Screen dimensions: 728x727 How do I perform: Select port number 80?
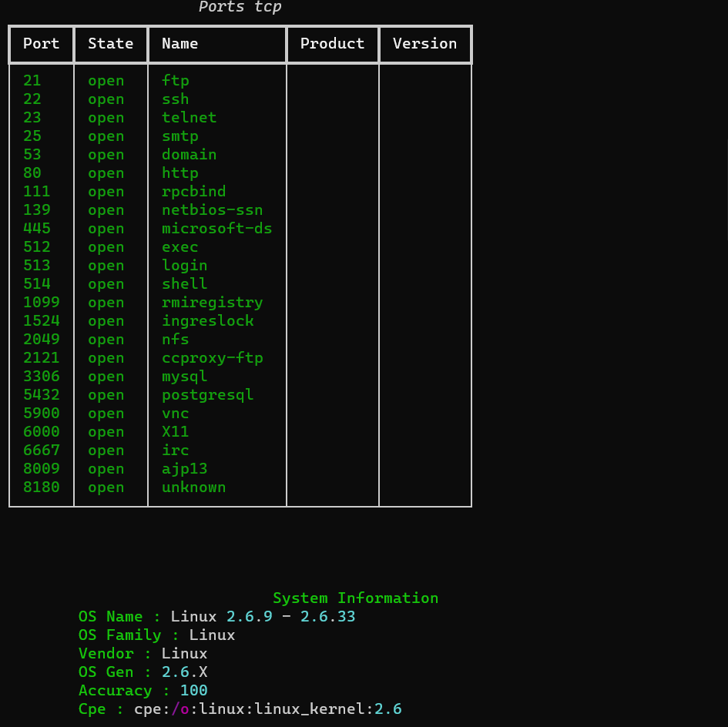(32, 173)
